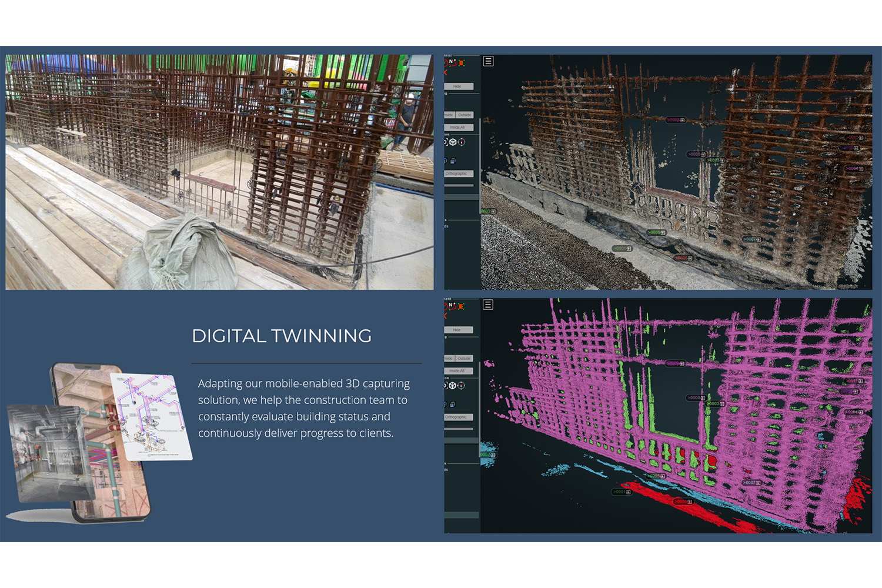Open the Orthographic camera selector in bottom viewer

click(458, 417)
